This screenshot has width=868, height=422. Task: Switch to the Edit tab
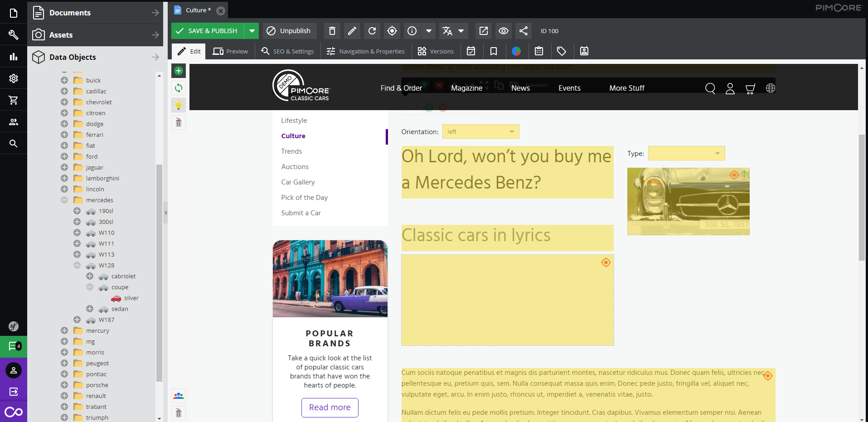pyautogui.click(x=189, y=51)
